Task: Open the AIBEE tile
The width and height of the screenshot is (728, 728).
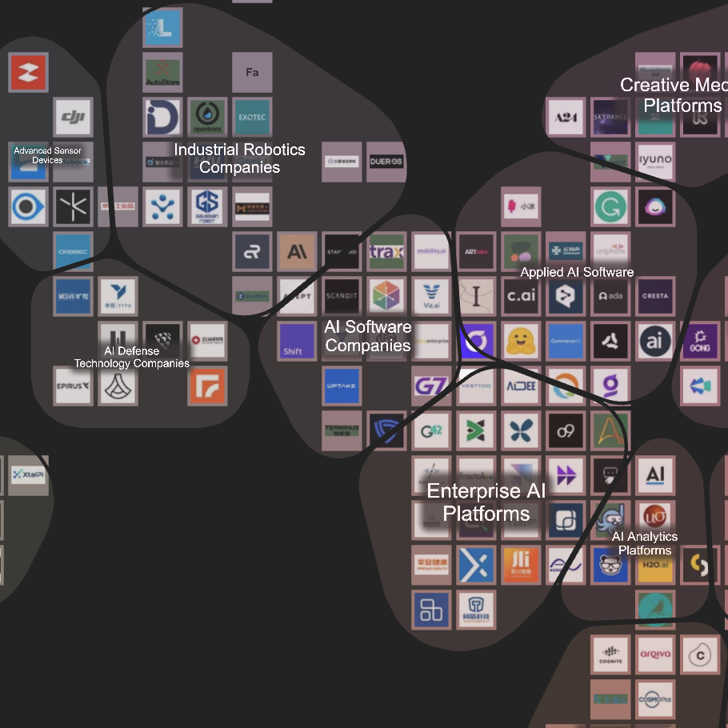Action: [x=521, y=386]
